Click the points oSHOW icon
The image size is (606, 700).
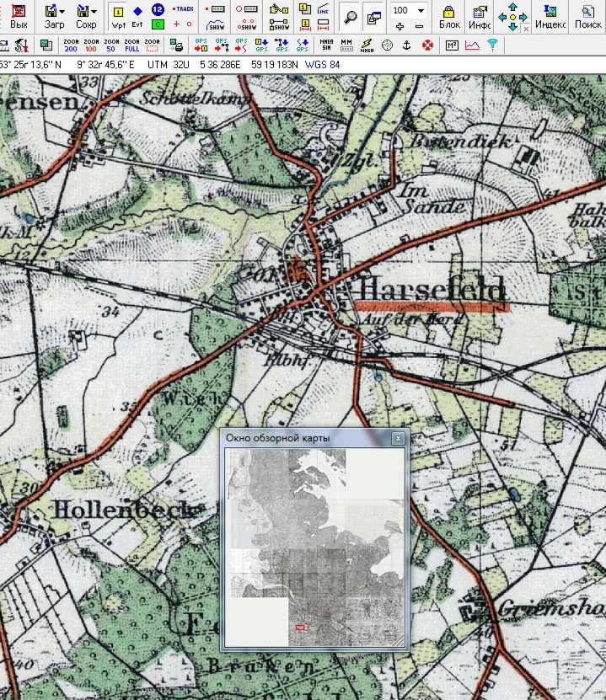point(246,25)
